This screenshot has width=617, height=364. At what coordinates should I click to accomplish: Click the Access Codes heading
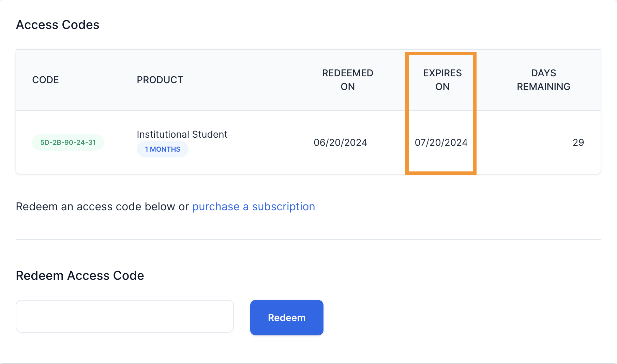tap(57, 25)
